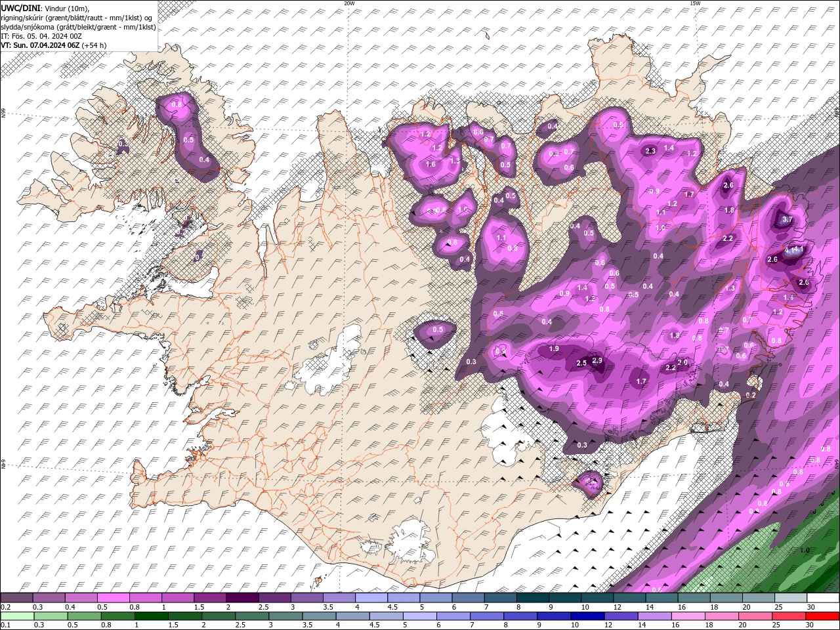This screenshot has height=630, width=840.
Task: Click the 15W longitude label
Action: (x=695, y=3)
